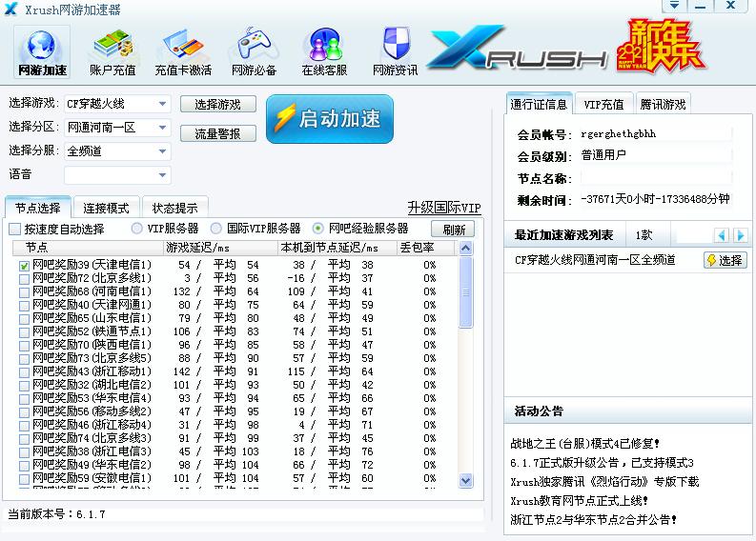Click the node list scroll up arrow

pos(466,248)
